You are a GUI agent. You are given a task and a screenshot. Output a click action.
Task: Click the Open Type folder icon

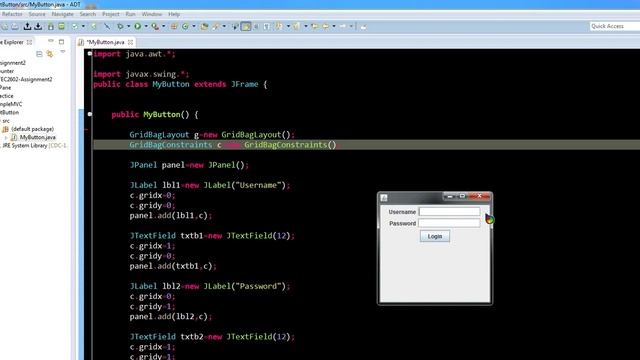point(204,26)
